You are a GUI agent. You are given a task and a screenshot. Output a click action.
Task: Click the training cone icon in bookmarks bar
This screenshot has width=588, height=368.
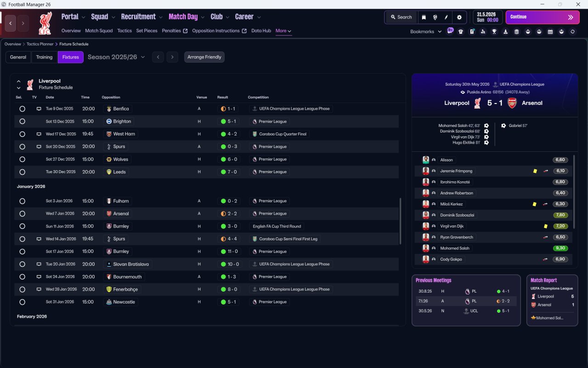click(x=506, y=32)
